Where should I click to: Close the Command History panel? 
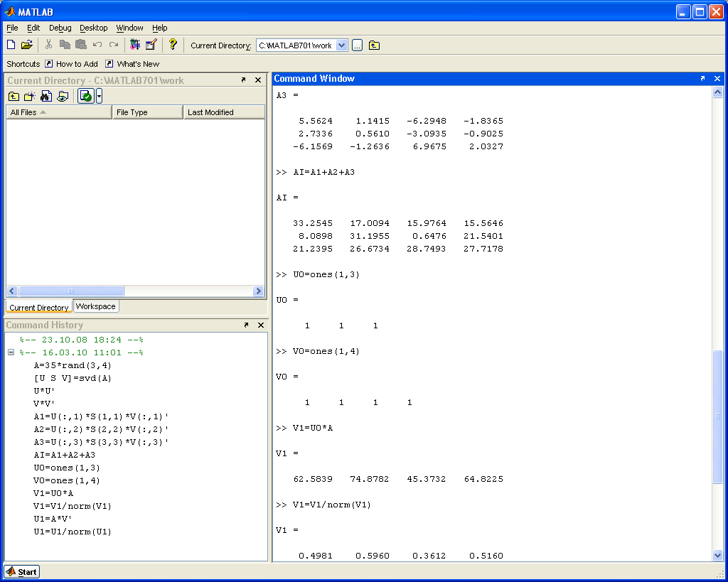point(261,325)
